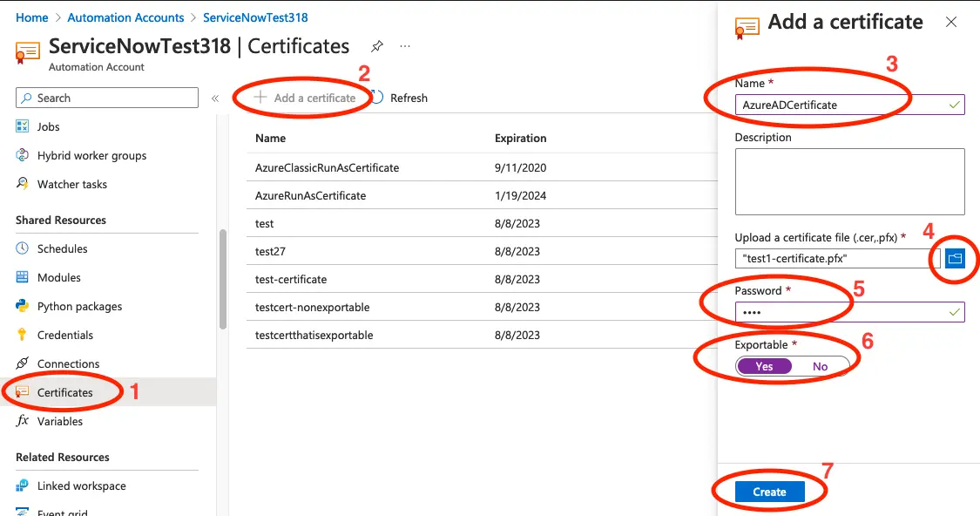Go to Automation Accounts breadcrumb
This screenshot has width=980, height=516.
click(x=125, y=17)
